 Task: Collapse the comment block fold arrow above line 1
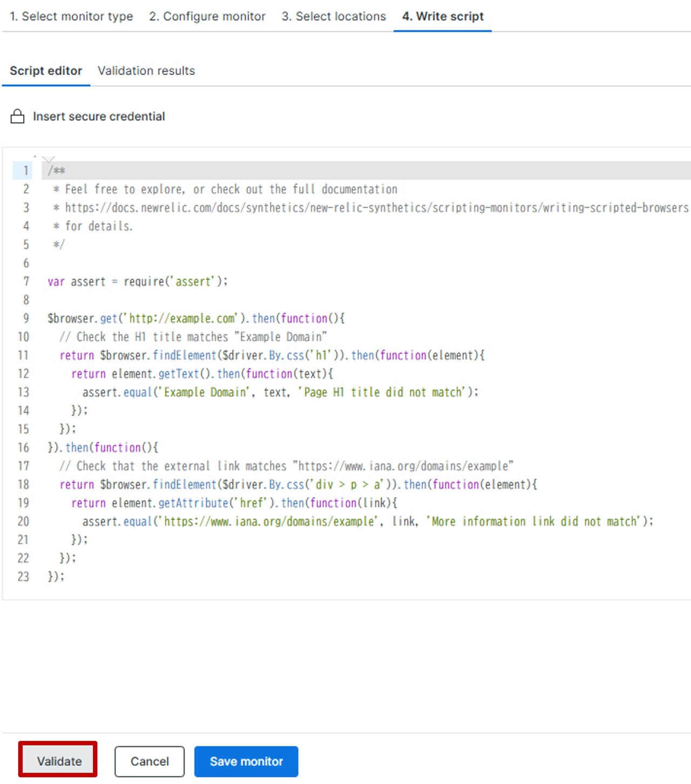point(49,159)
